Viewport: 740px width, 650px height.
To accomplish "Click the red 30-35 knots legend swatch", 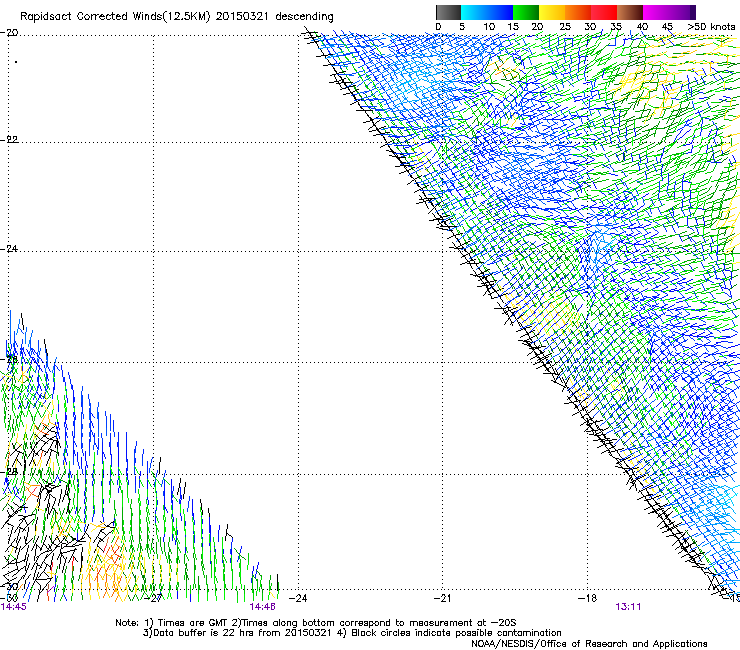I will (604, 12).
